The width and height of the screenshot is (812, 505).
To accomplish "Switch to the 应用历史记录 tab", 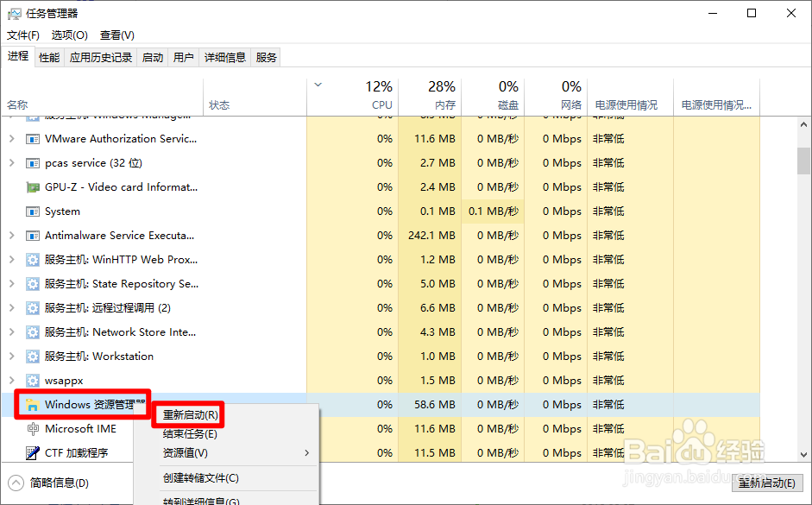I will (101, 58).
